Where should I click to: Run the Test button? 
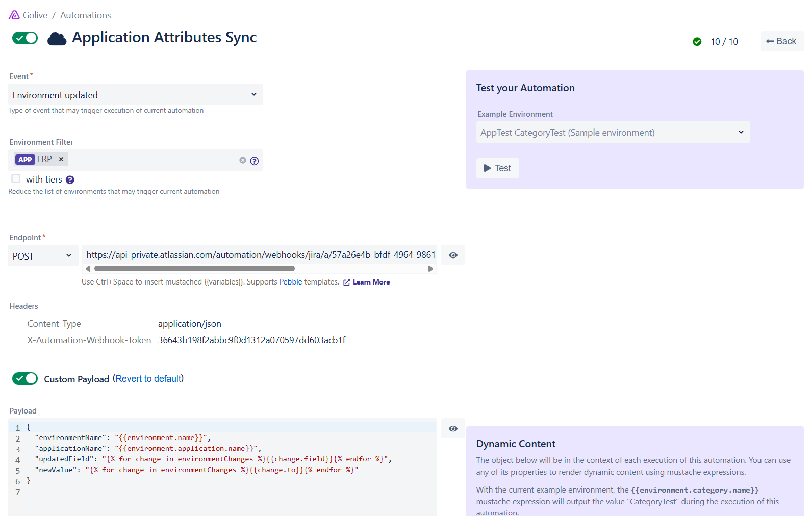497,168
